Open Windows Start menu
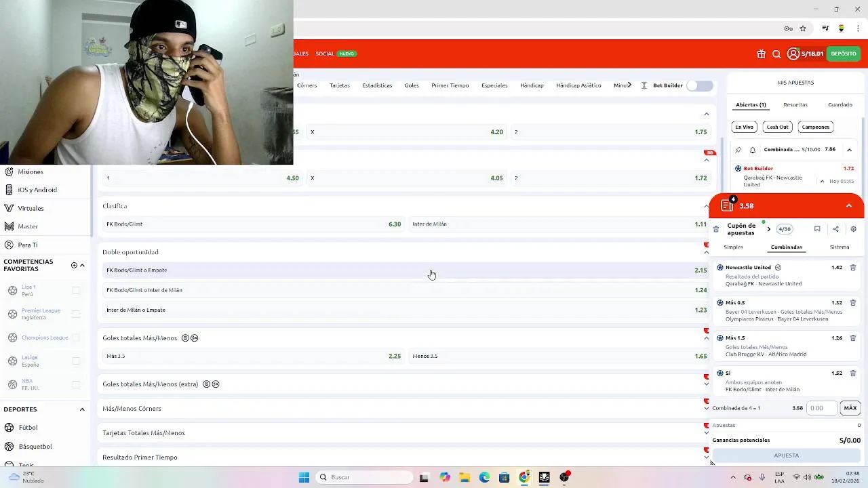868x488 pixels. pos(304,477)
